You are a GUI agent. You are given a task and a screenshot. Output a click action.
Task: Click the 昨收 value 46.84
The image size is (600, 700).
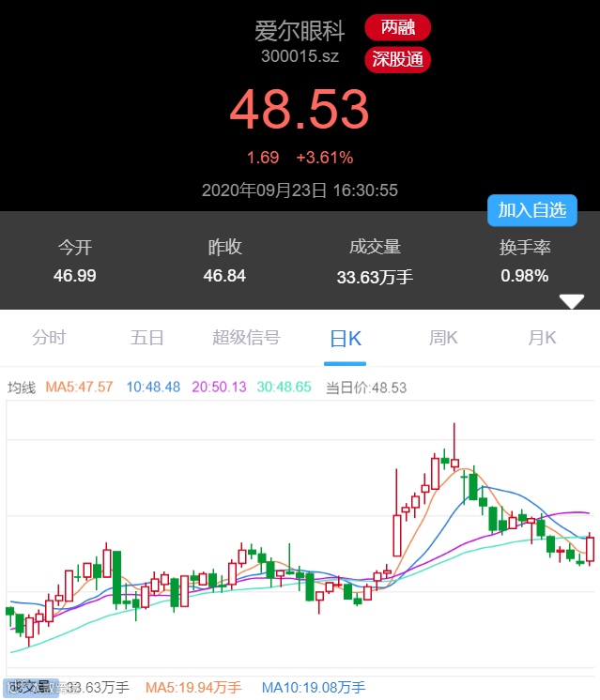[224, 276]
